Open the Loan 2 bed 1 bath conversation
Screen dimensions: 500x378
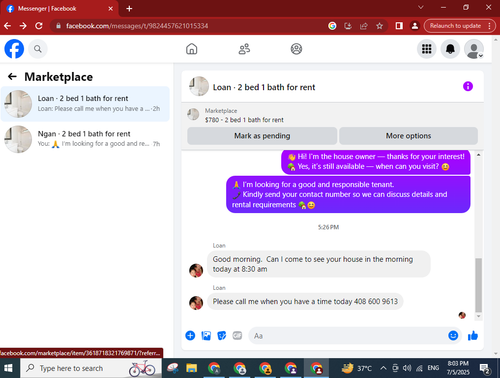click(x=85, y=104)
